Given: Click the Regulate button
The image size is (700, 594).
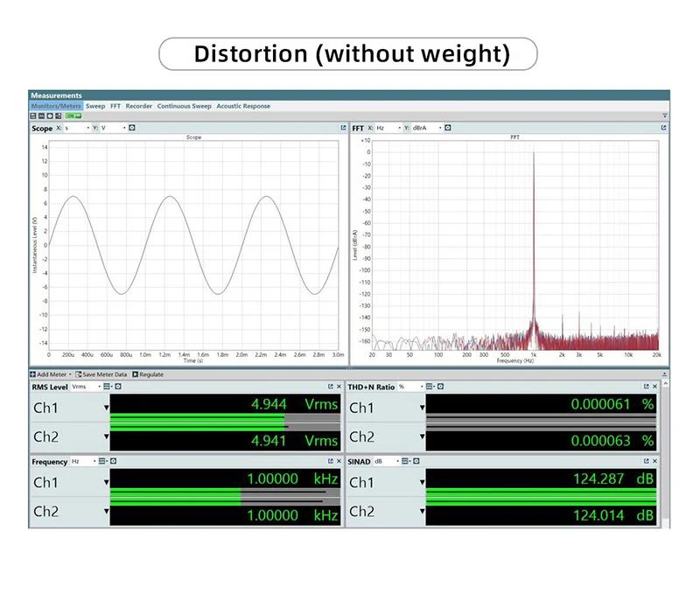Looking at the screenshot, I should (x=148, y=374).
